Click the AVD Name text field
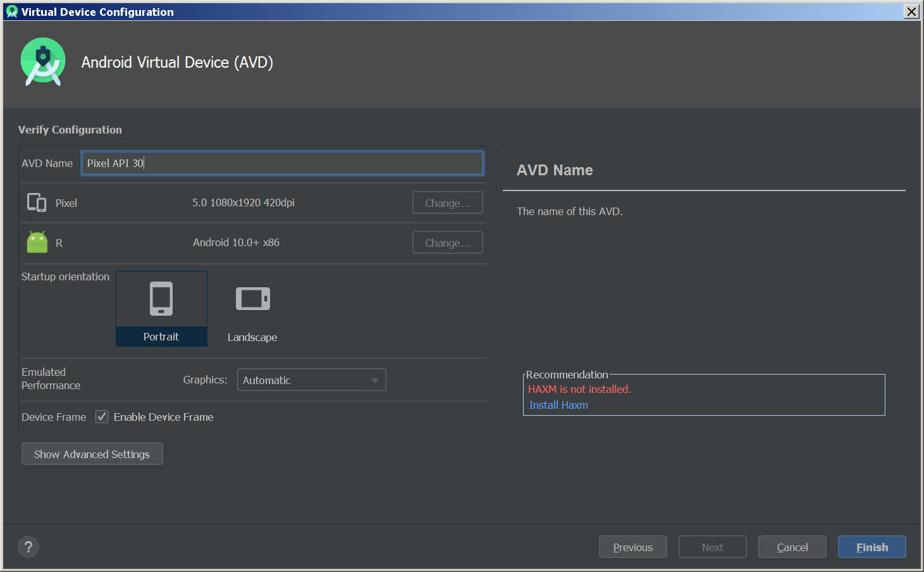 [283, 163]
